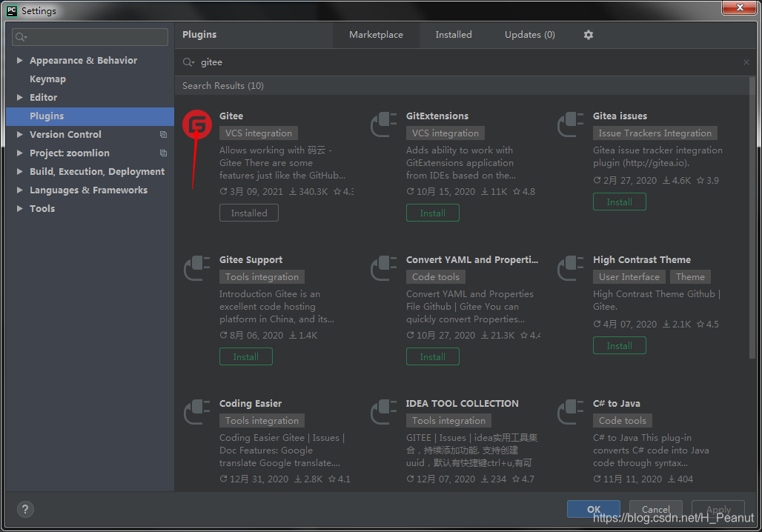This screenshot has width=762, height=532.
Task: Expand Appearance & Behavior tree node
Action: point(19,60)
